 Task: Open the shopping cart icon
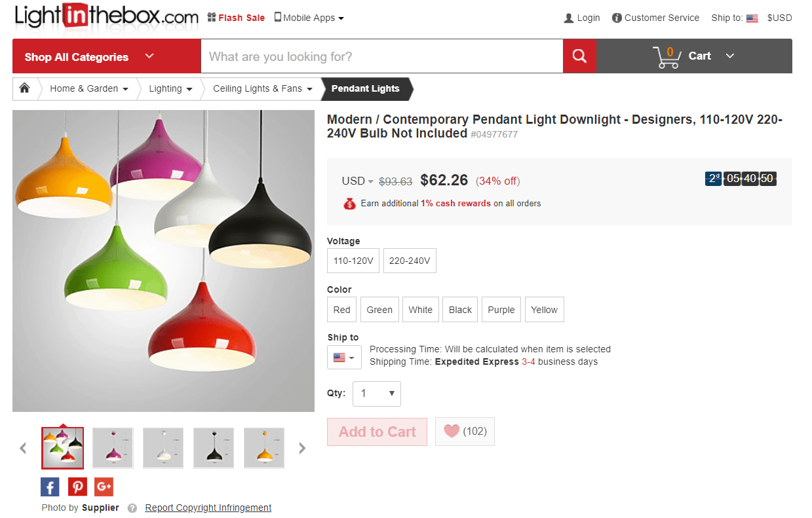(668, 57)
